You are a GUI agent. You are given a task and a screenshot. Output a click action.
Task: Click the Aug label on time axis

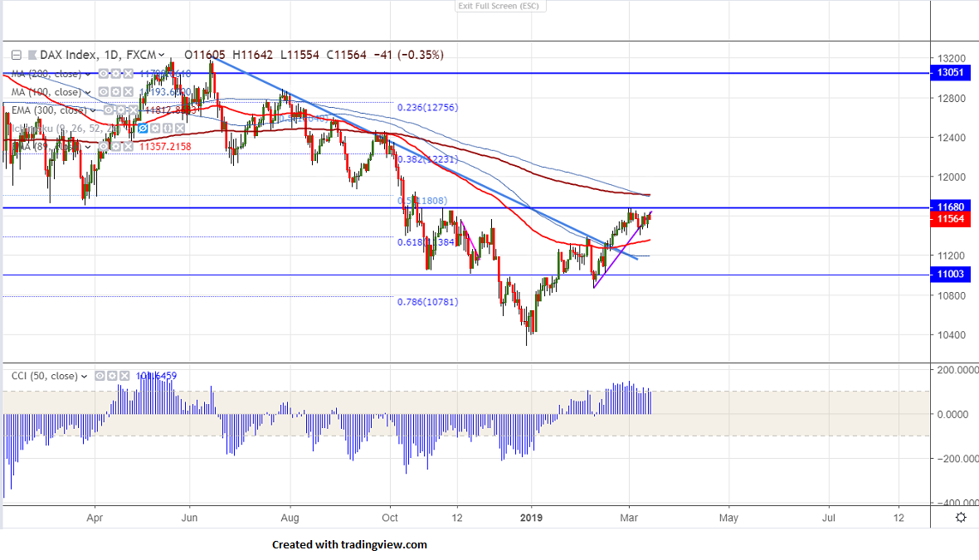[x=290, y=518]
